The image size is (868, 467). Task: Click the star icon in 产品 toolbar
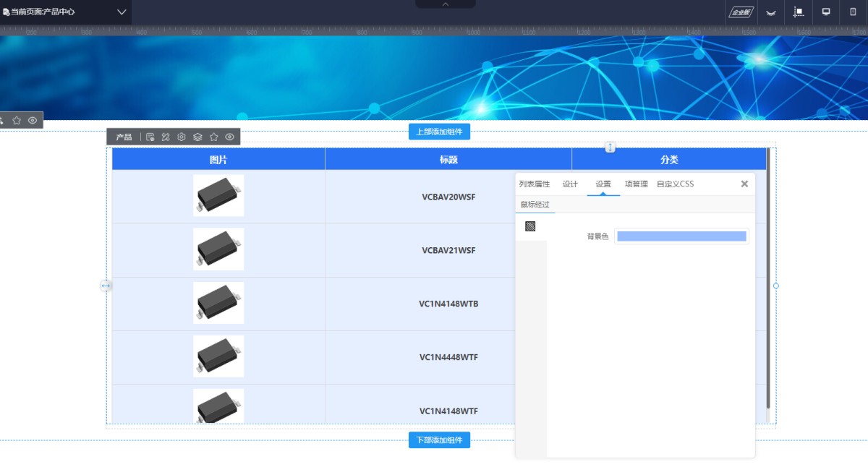(213, 137)
